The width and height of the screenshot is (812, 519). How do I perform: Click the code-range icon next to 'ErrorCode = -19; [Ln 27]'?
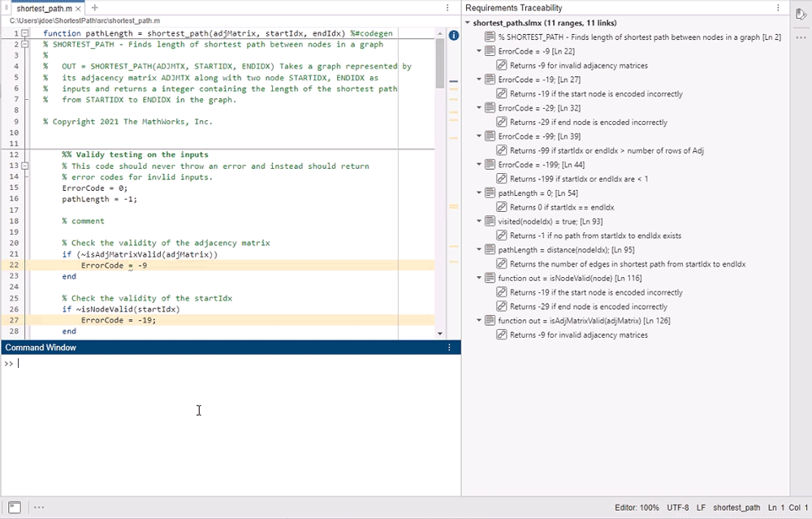click(x=488, y=79)
